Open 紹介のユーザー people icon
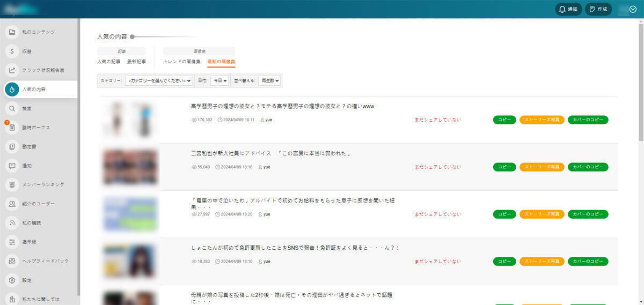644x305 pixels. coord(12,204)
